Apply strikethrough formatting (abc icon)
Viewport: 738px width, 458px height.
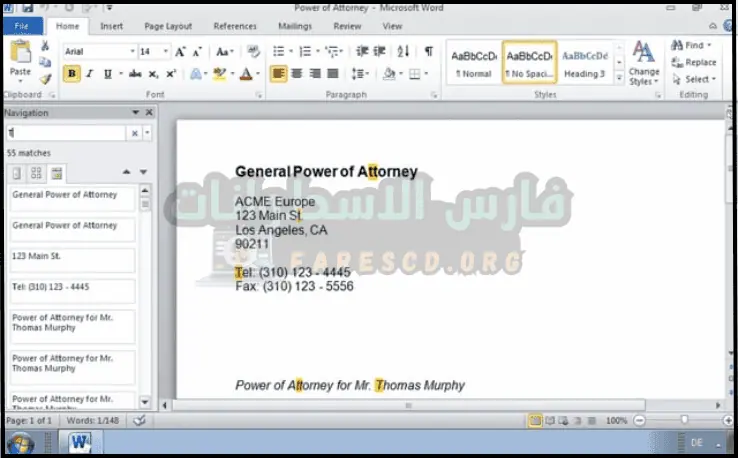[x=135, y=74]
